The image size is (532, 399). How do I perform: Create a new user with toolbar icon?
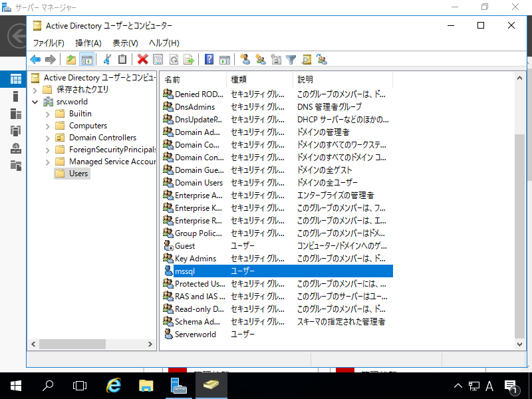coord(245,60)
